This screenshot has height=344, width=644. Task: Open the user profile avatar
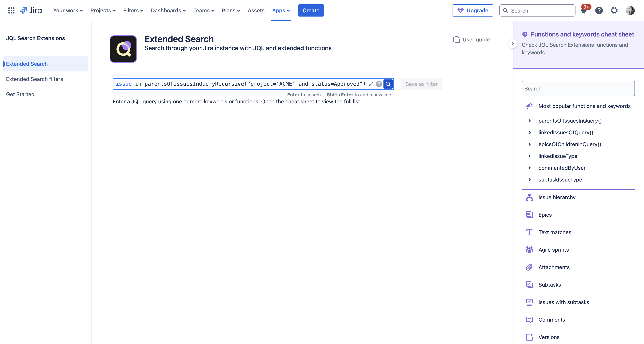pyautogui.click(x=630, y=10)
